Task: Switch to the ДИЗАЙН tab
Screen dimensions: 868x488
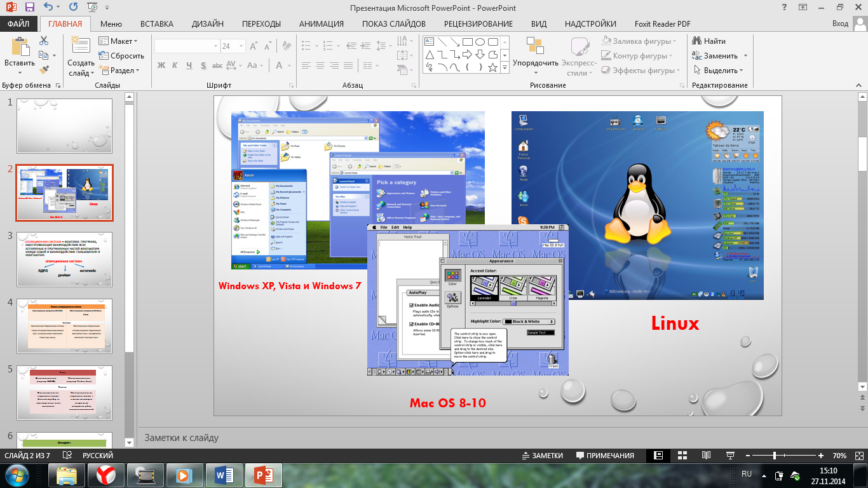Action: [207, 24]
